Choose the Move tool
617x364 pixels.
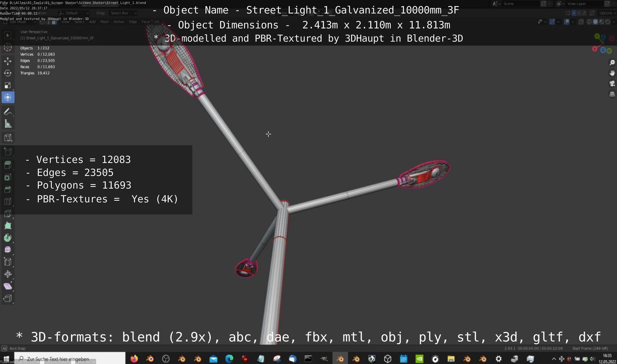tap(8, 61)
